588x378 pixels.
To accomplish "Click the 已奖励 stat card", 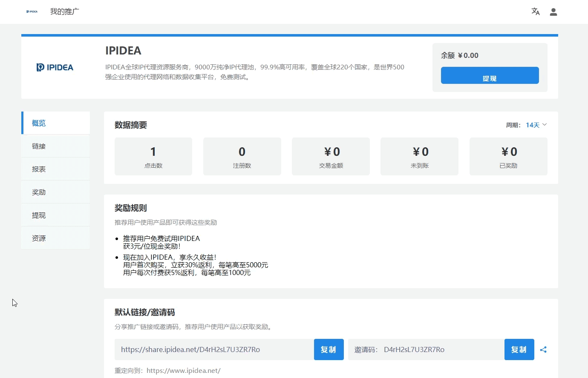I will [x=508, y=156].
